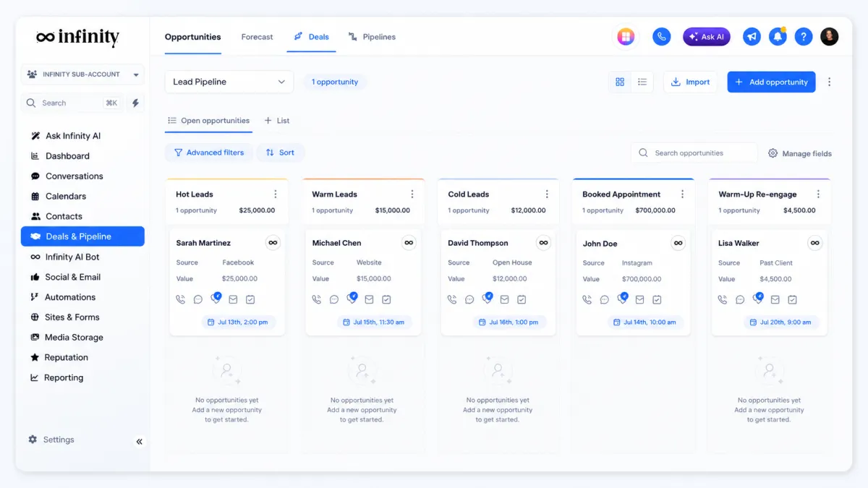Click the Jul 14th, 10:00 am date chip
This screenshot has height=488, width=868.
coord(644,322)
